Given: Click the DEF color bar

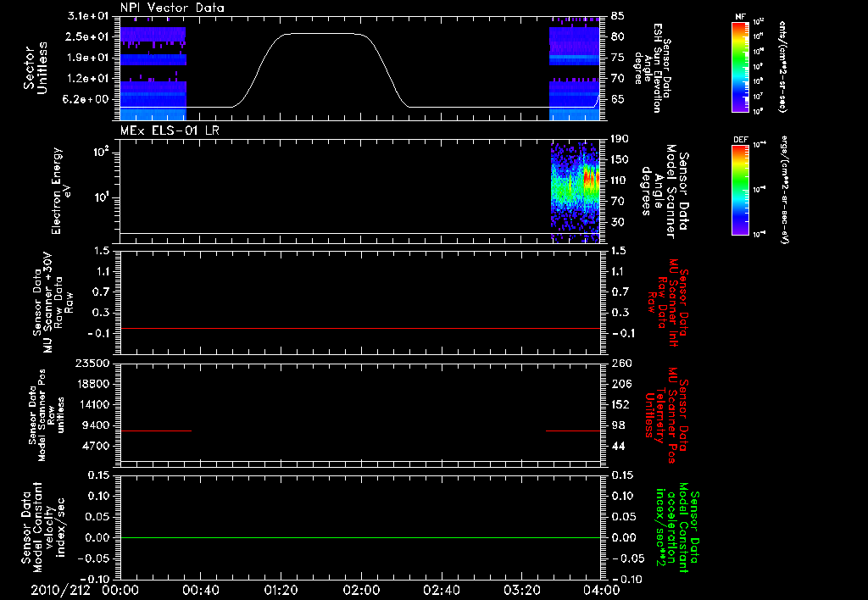Looking at the screenshot, I should coord(741,189).
